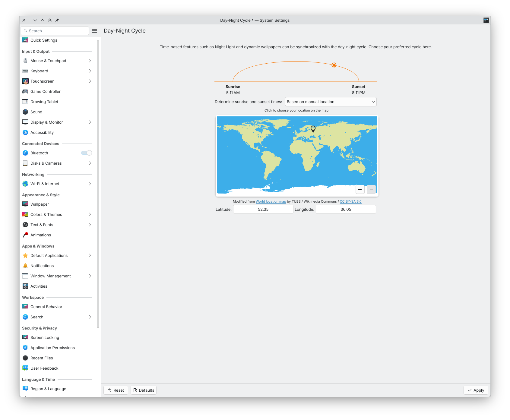
Task: Click the Accessibility icon
Action: 25,132
